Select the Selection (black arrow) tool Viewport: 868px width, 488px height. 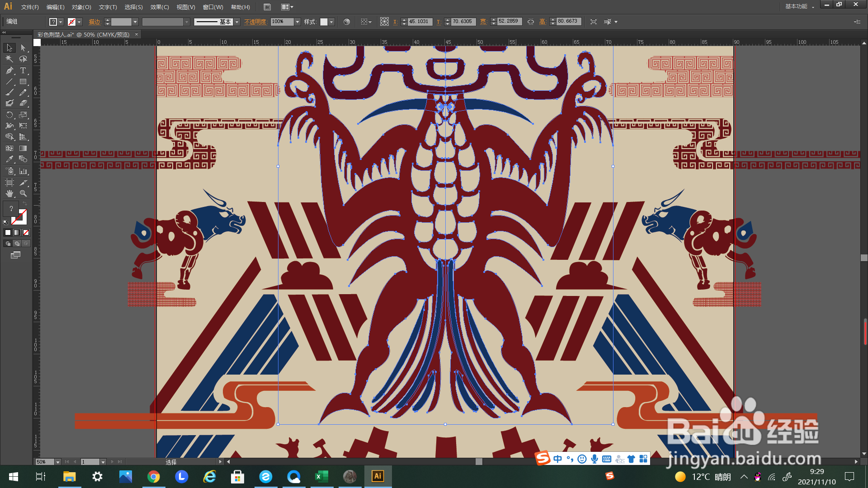9,48
